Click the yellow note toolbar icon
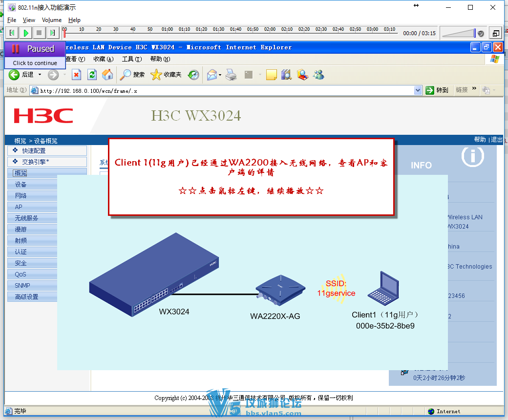The width and height of the screenshot is (508, 420). [x=271, y=75]
